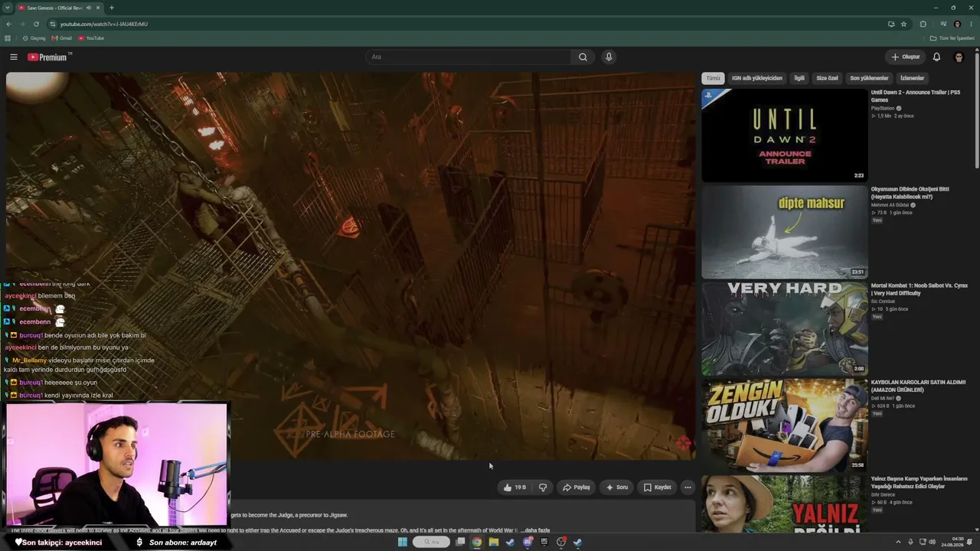Dislike the video with thumbs-down button

click(543, 487)
